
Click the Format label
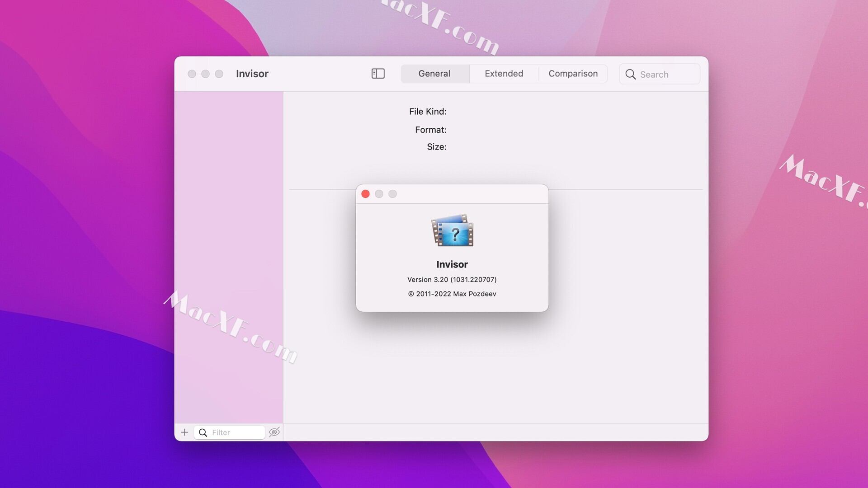[430, 130]
